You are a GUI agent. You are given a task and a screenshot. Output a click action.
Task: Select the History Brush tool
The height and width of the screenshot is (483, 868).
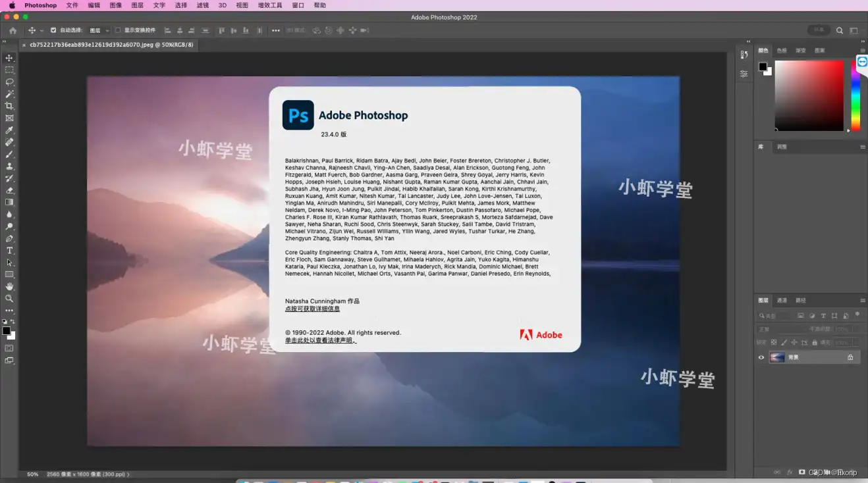(9, 178)
